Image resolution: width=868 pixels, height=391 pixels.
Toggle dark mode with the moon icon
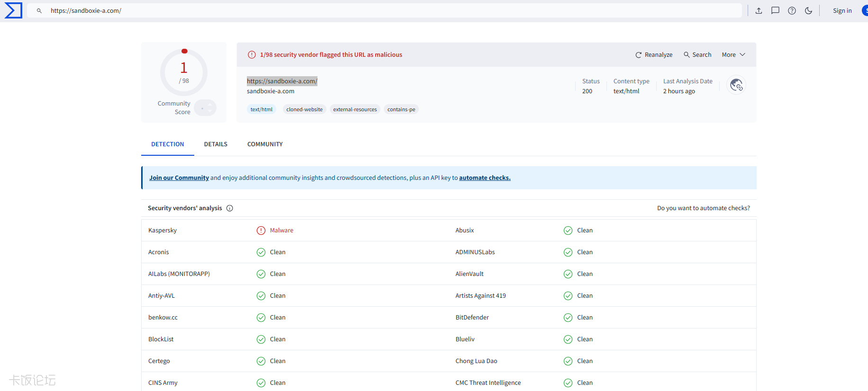point(808,10)
